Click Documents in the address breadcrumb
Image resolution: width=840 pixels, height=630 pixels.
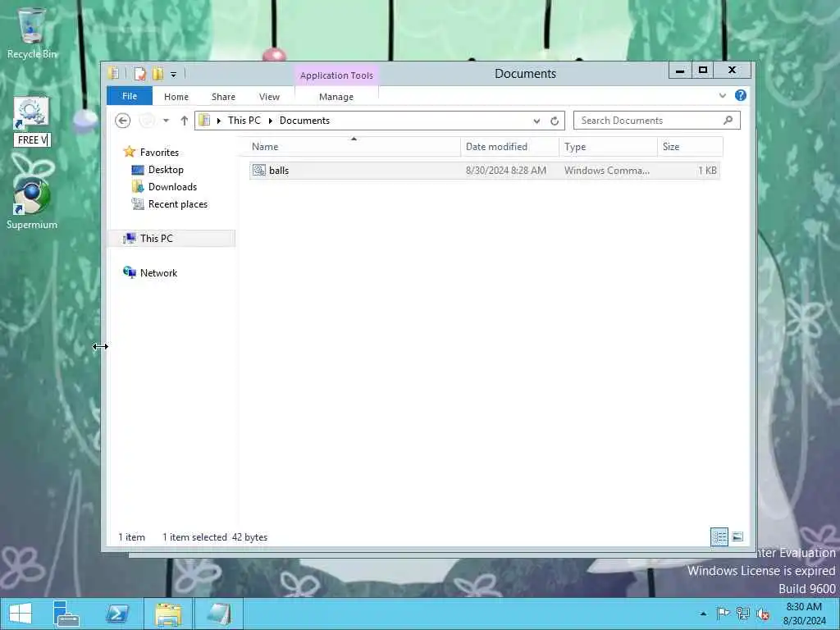pyautogui.click(x=304, y=121)
